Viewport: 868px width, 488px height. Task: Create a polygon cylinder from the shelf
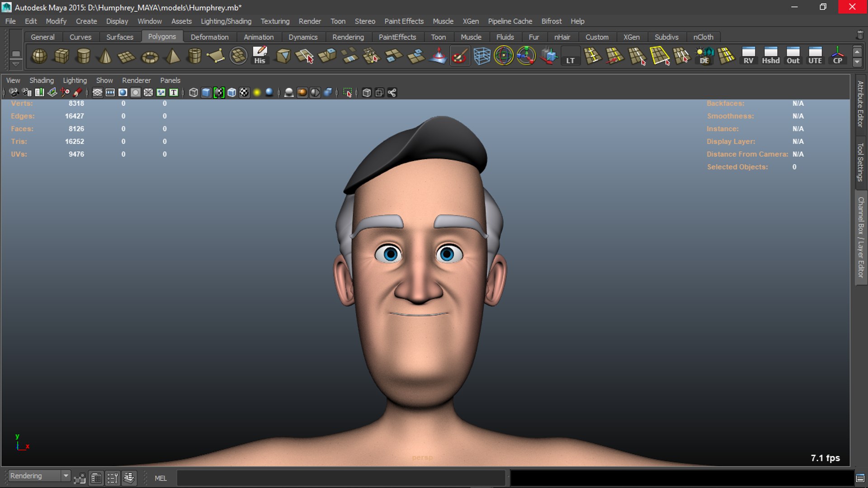pyautogui.click(x=83, y=56)
